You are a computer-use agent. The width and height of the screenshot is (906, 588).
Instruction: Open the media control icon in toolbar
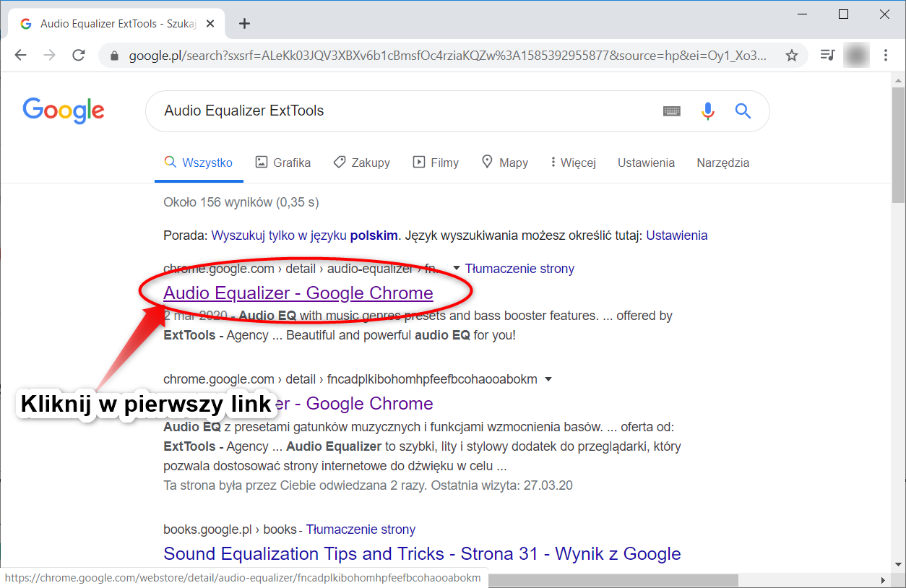click(x=828, y=56)
